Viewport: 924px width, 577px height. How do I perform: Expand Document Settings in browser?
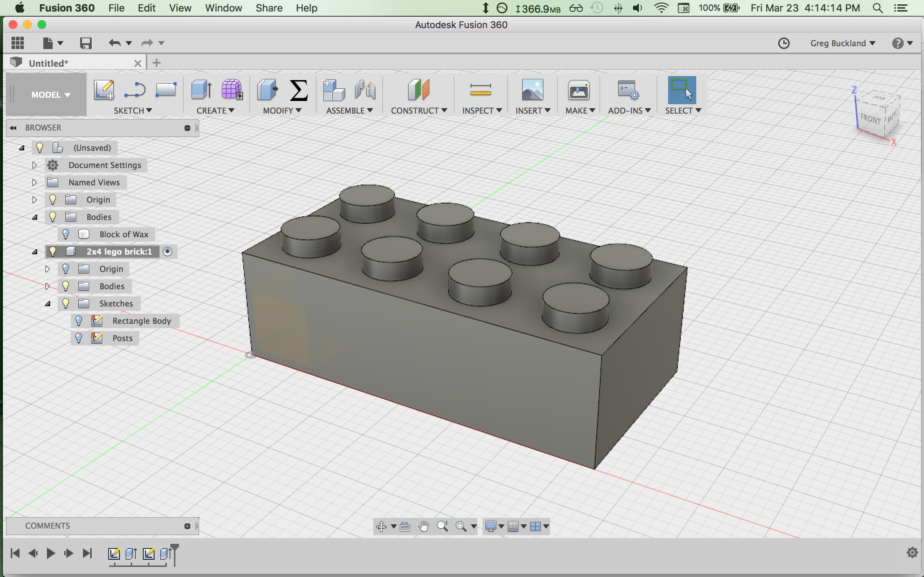pos(34,165)
